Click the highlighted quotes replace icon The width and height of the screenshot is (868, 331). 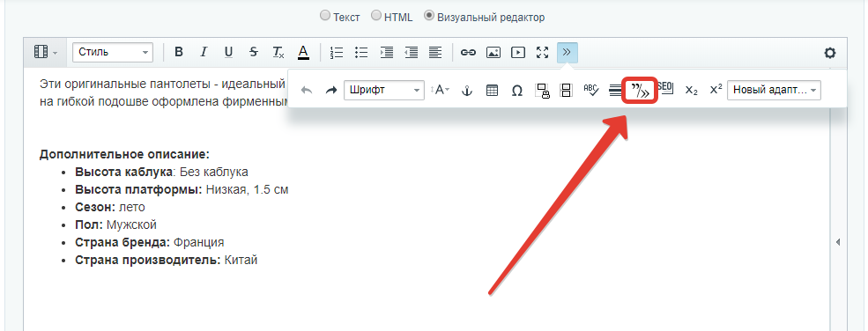tap(641, 90)
